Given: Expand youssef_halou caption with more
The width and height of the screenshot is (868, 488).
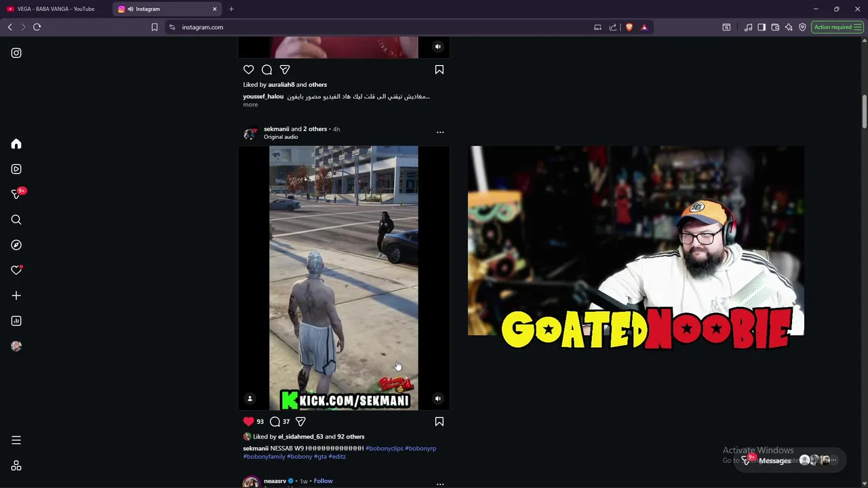Looking at the screenshot, I should [250, 105].
